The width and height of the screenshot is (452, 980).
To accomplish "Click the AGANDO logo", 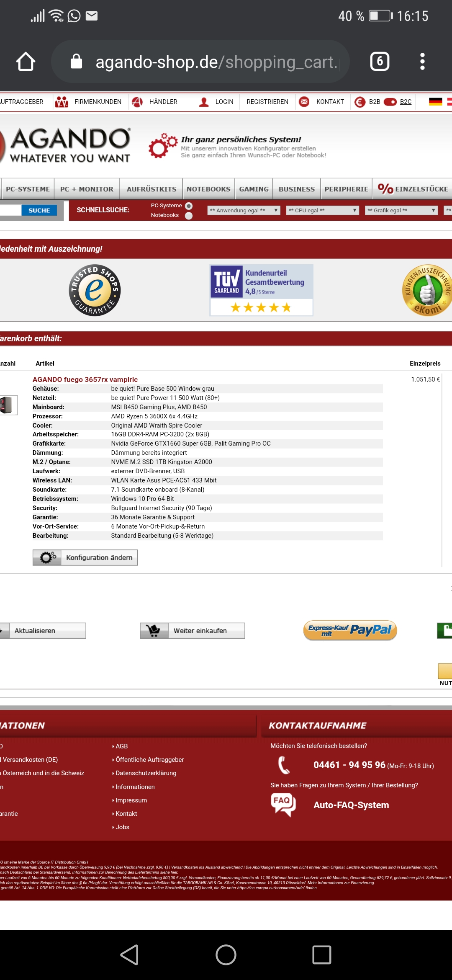I will pos(66,145).
